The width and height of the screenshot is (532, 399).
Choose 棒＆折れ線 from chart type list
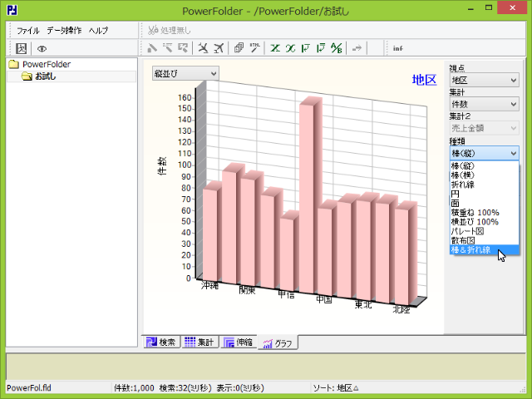472,249
